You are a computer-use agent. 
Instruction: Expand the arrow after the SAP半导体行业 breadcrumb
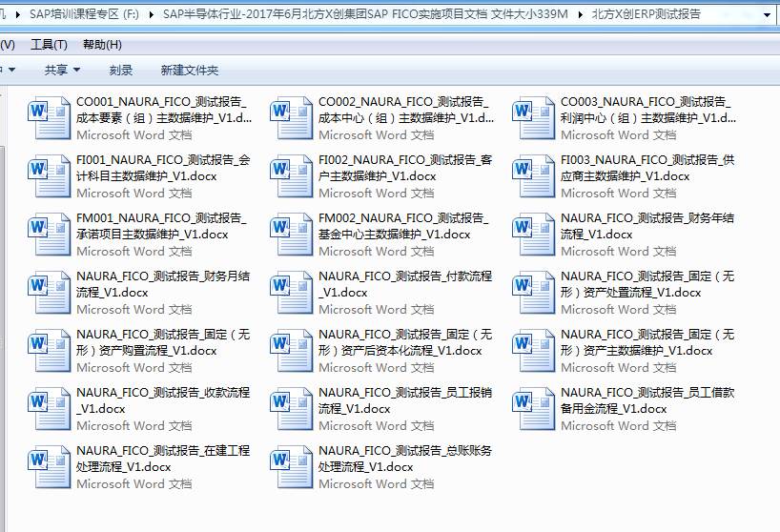click(x=580, y=14)
